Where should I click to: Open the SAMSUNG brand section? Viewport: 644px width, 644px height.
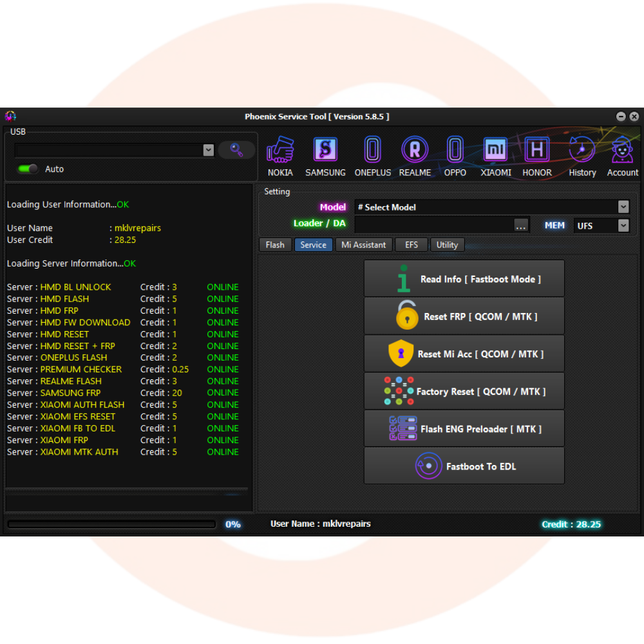coord(325,156)
